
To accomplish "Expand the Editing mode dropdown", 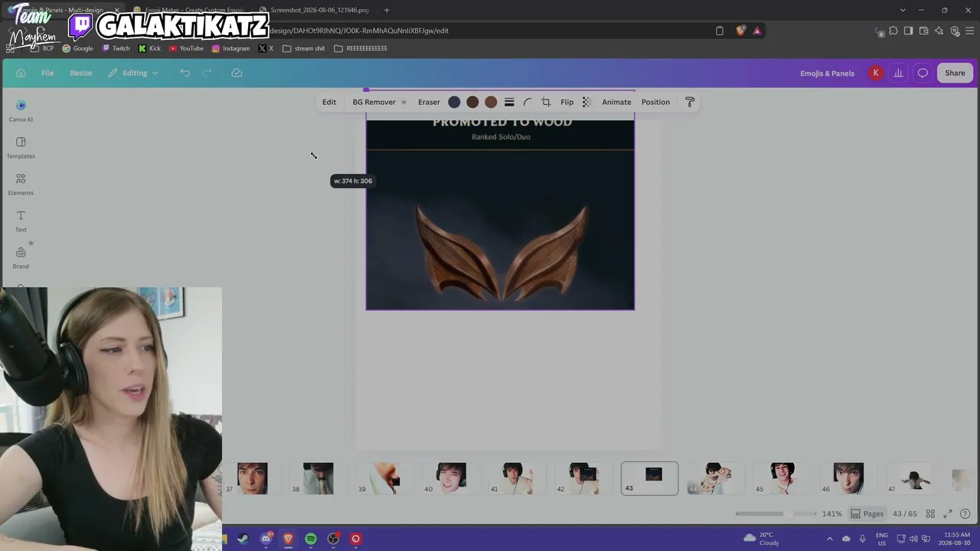I will point(133,73).
